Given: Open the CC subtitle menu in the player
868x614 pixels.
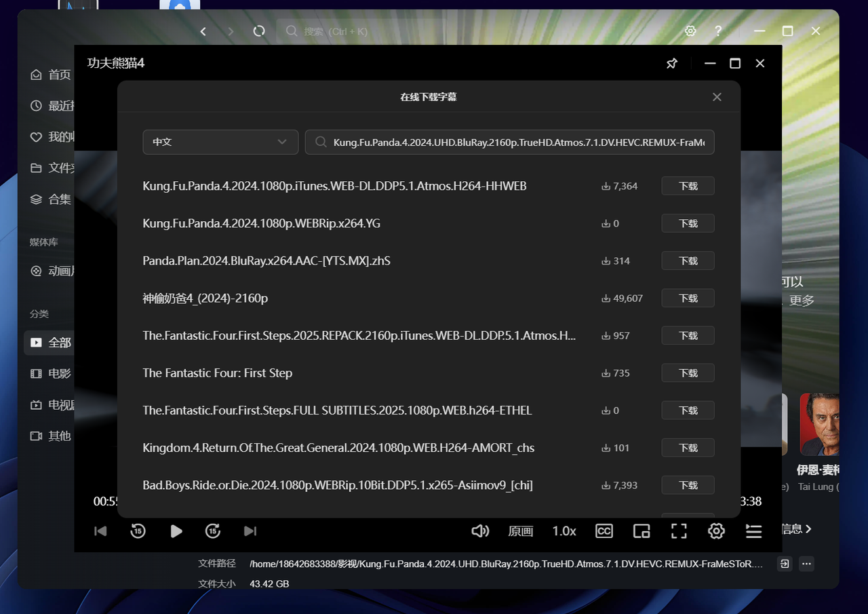Looking at the screenshot, I should (604, 531).
